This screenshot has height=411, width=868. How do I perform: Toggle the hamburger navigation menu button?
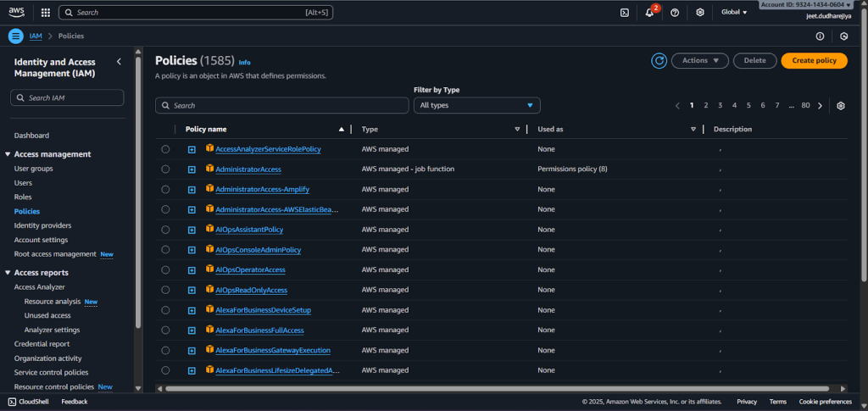pyautogui.click(x=15, y=36)
